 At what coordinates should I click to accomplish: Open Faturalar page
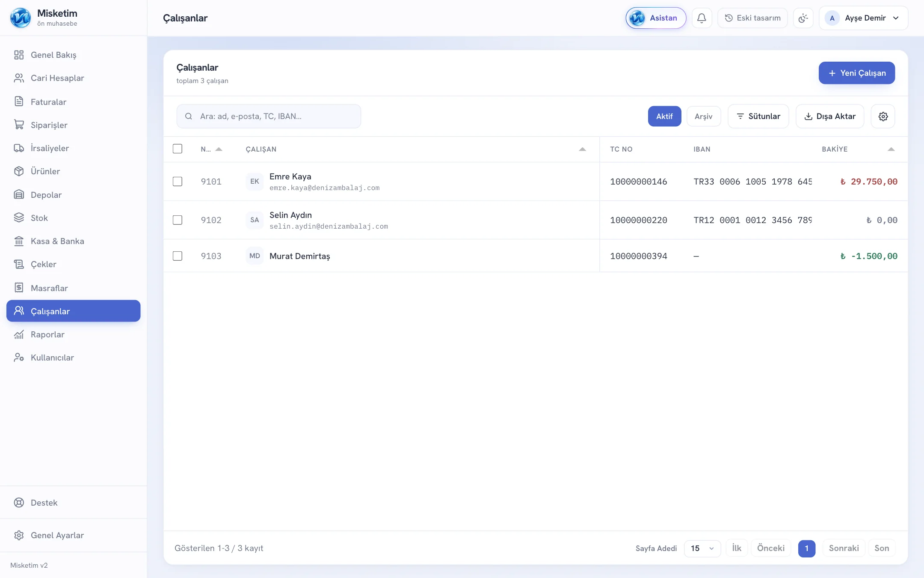[74, 101]
